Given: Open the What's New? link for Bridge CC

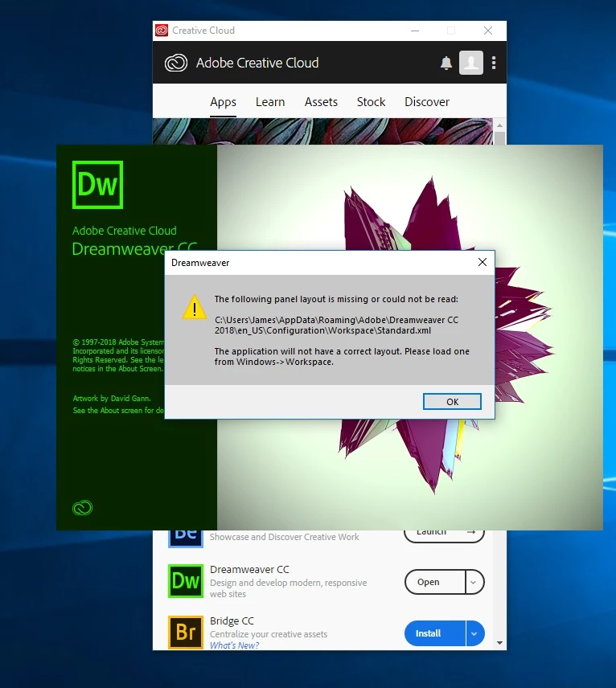Looking at the screenshot, I should pyautogui.click(x=235, y=645).
